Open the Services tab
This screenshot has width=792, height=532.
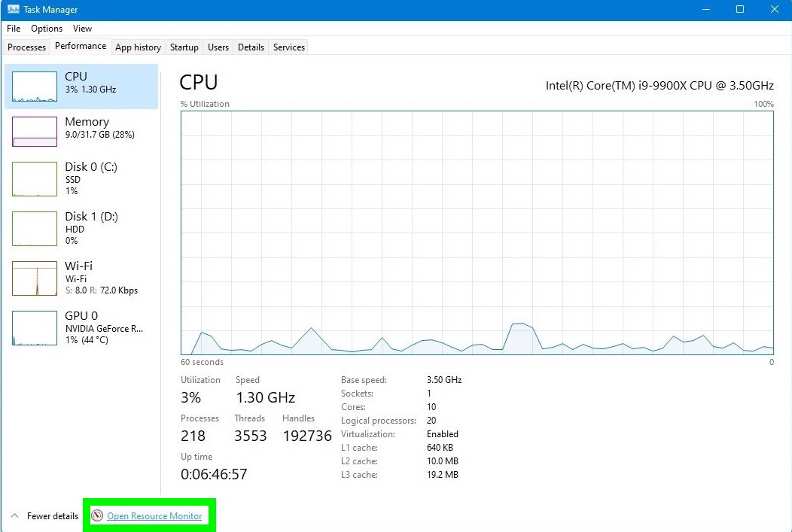click(x=288, y=47)
